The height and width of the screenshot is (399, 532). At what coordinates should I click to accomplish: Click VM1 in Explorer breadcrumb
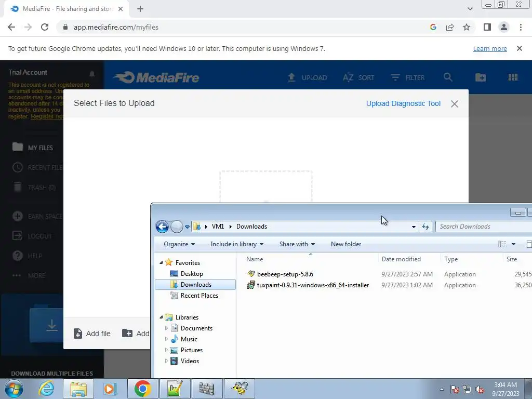tap(218, 227)
